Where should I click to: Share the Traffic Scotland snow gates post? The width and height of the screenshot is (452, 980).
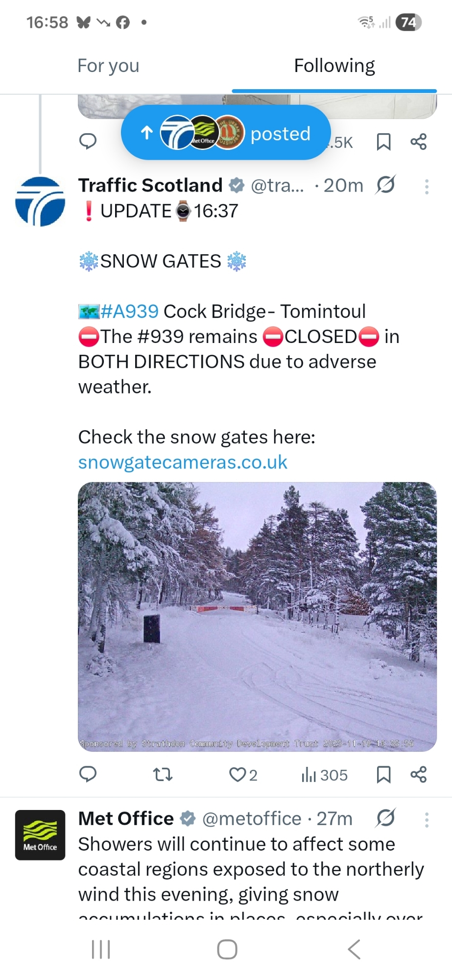[419, 774]
